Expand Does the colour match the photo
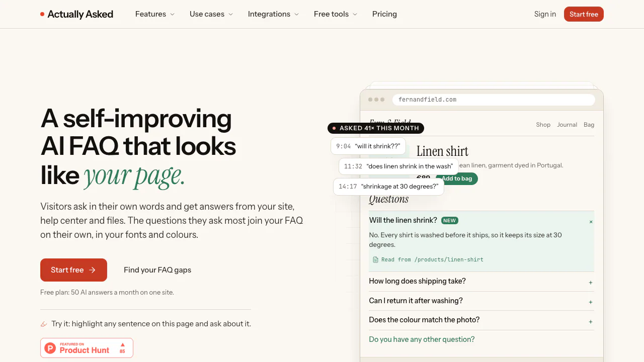Viewport: 644px width, 362px height. 481,320
